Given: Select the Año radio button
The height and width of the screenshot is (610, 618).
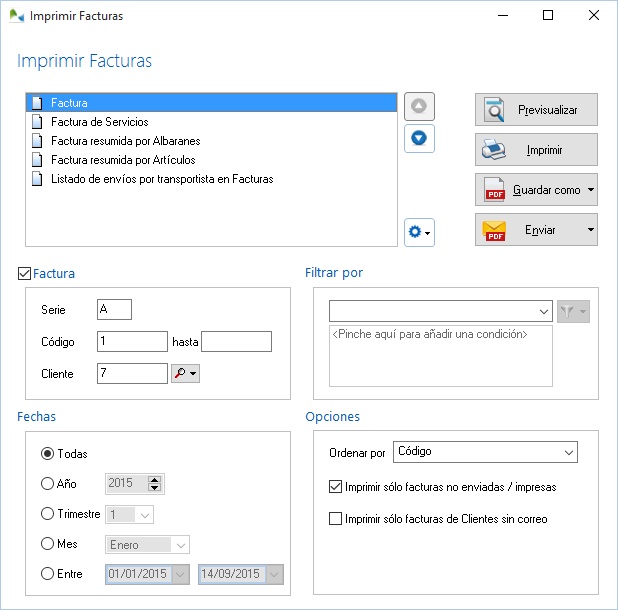Looking at the screenshot, I should [x=47, y=484].
